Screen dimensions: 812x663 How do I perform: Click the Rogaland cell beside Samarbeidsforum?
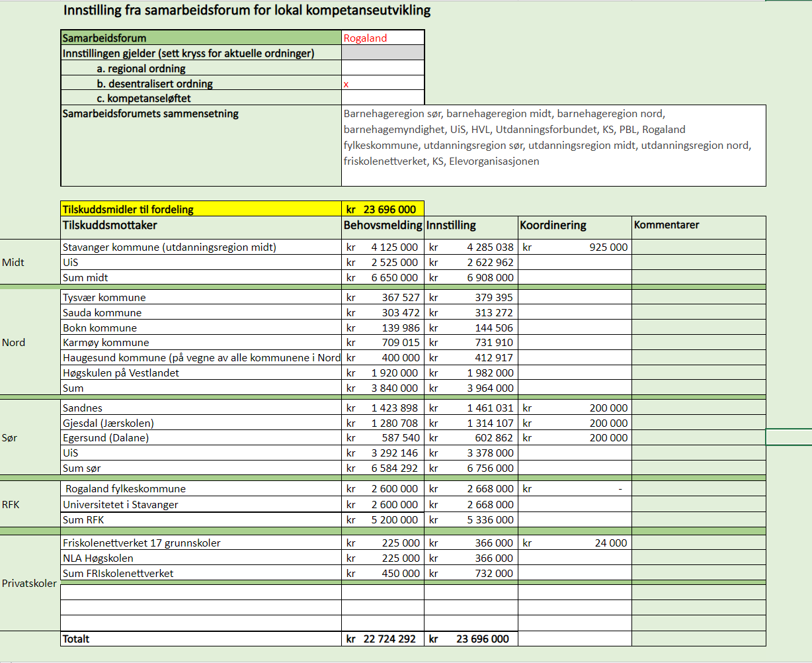pyautogui.click(x=382, y=38)
